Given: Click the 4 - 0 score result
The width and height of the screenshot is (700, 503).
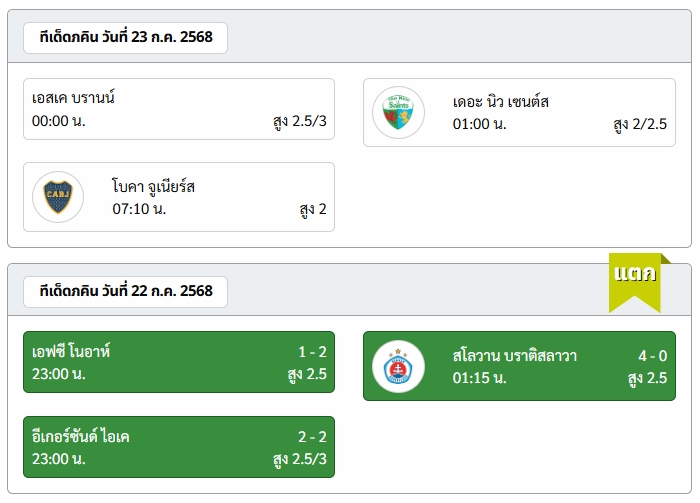Looking at the screenshot, I should pyautogui.click(x=653, y=356).
